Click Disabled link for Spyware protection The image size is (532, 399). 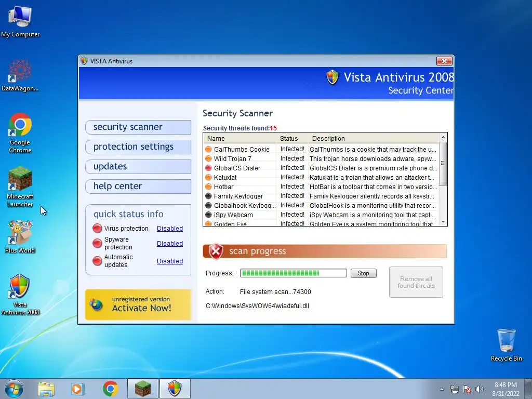pos(170,243)
